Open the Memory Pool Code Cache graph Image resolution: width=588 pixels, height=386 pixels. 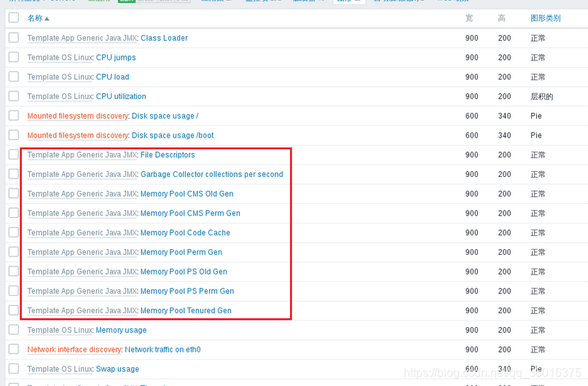[x=185, y=233]
